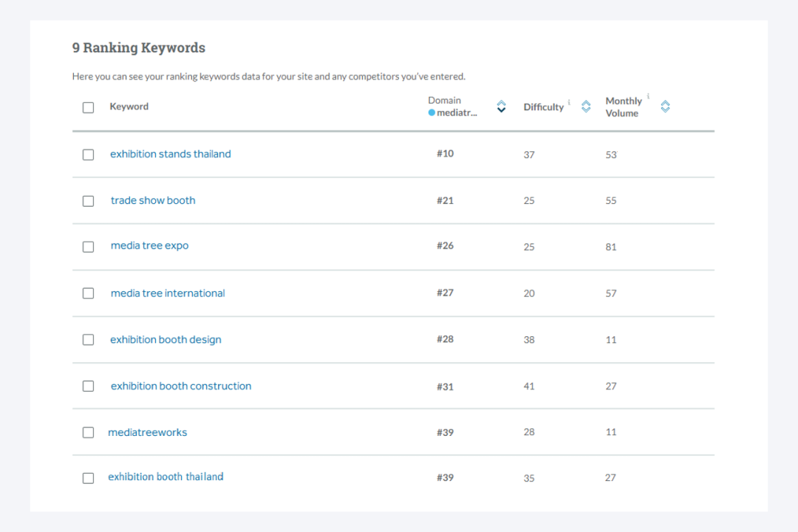Click monthly volume value 57
The height and width of the screenshot is (532, 798).
[x=611, y=293]
